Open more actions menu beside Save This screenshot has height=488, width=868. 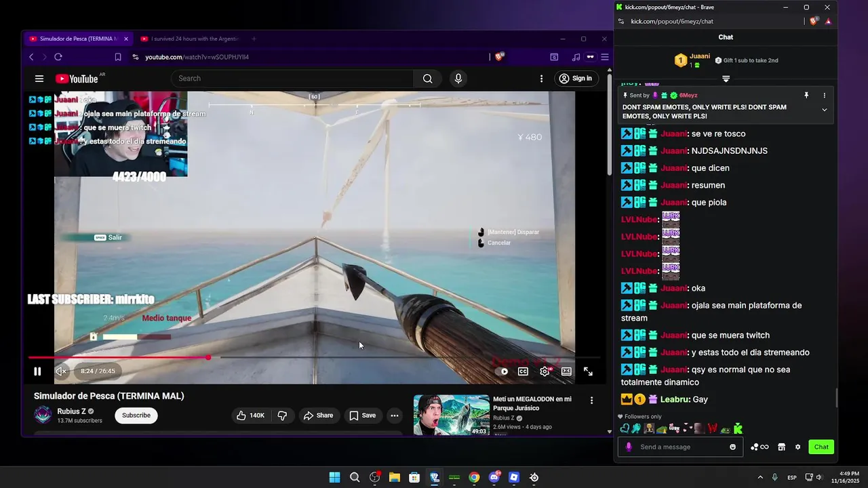point(394,415)
